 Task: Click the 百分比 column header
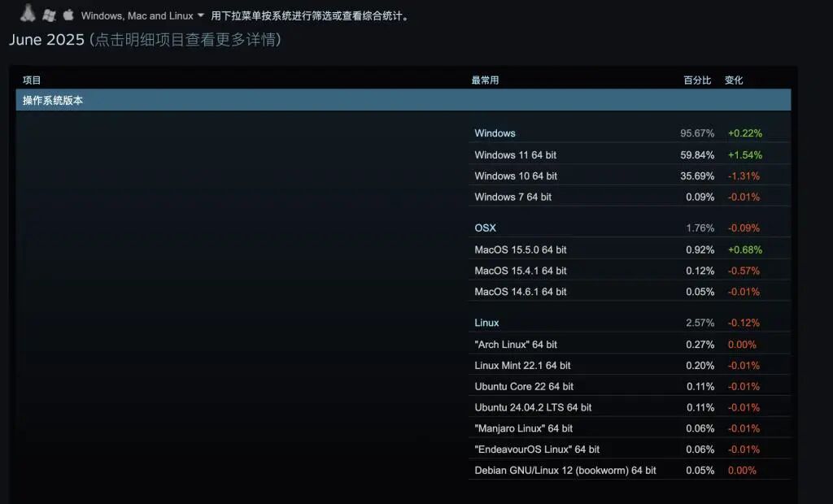click(697, 80)
